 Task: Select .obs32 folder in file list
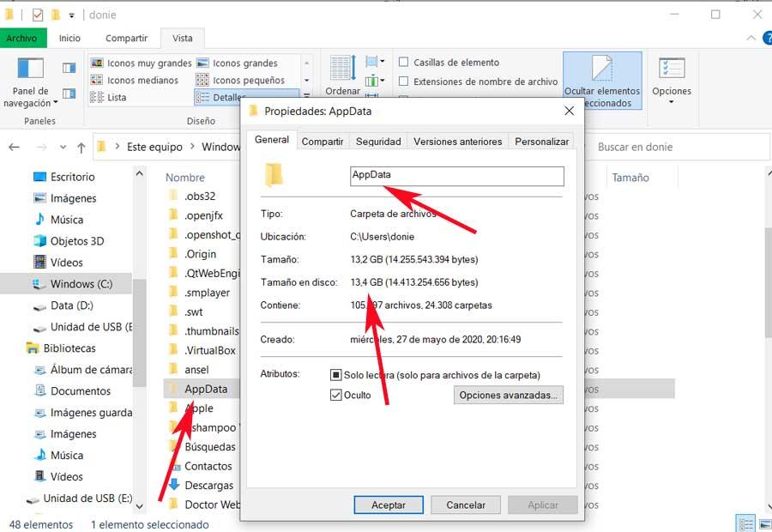(200, 196)
